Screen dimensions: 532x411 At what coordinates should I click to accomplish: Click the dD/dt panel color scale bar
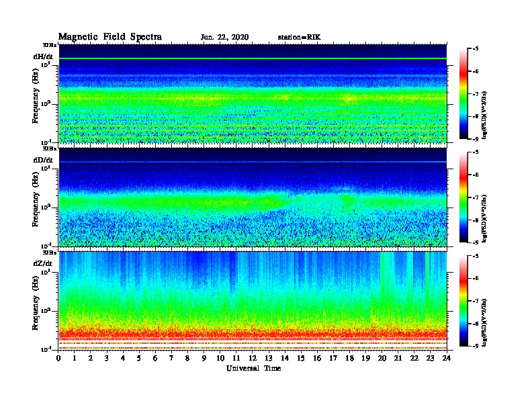[463, 197]
